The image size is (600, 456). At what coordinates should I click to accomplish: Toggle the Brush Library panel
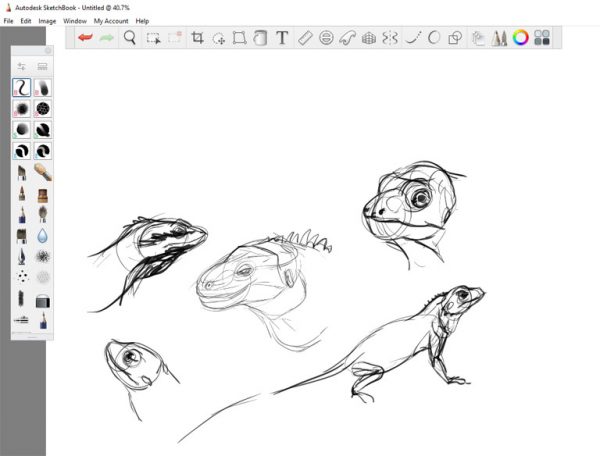[498, 38]
